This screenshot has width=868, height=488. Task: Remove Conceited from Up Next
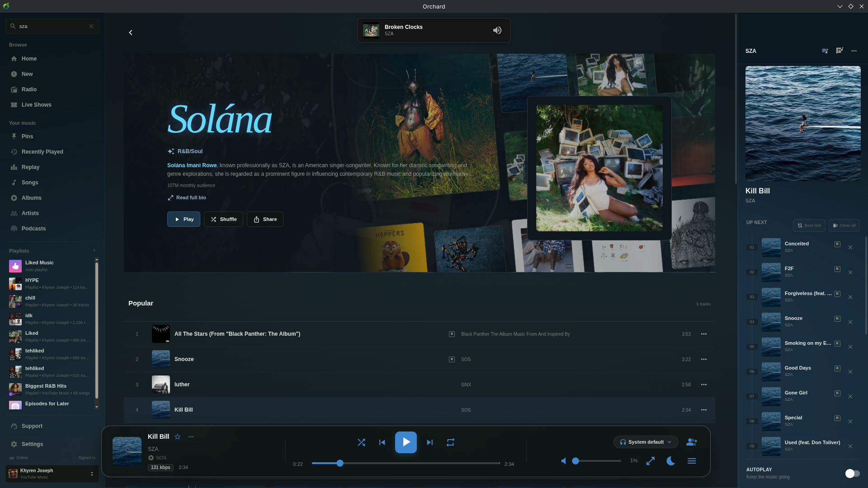pos(850,248)
